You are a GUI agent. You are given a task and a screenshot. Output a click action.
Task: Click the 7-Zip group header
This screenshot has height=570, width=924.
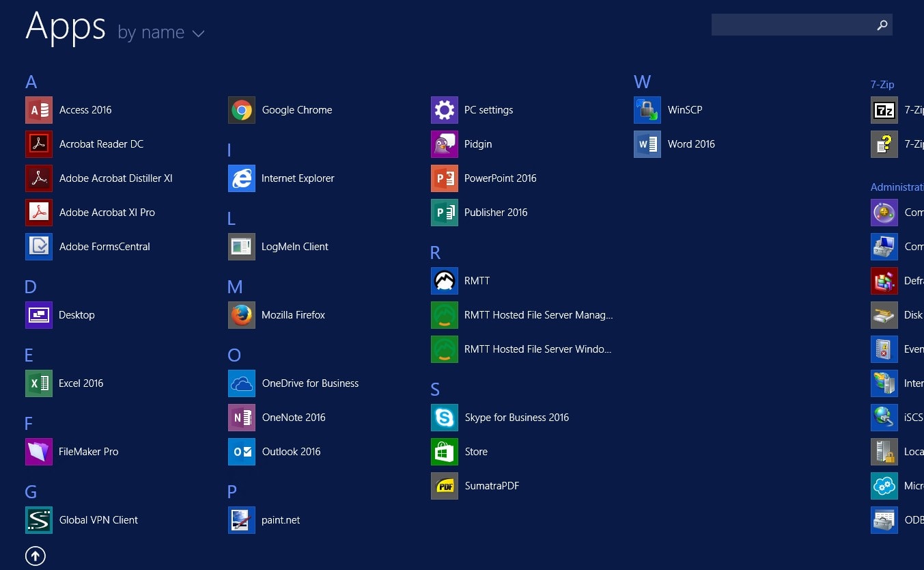882,85
